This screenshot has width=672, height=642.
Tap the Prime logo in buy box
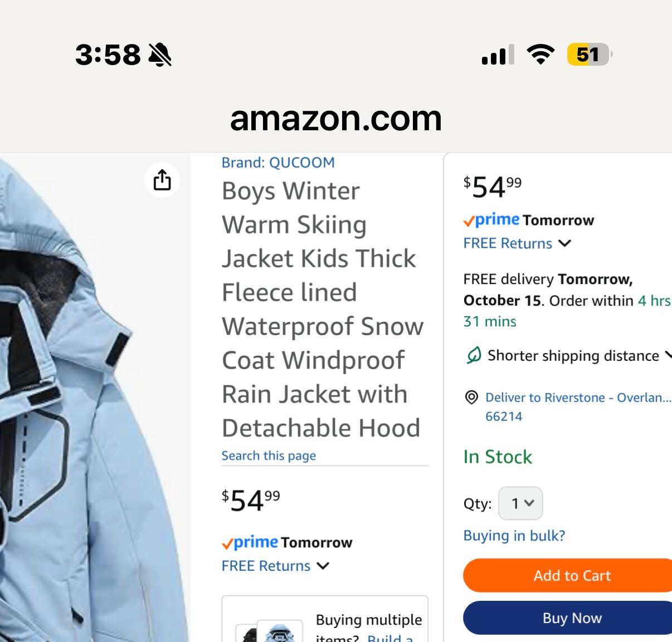[491, 220]
